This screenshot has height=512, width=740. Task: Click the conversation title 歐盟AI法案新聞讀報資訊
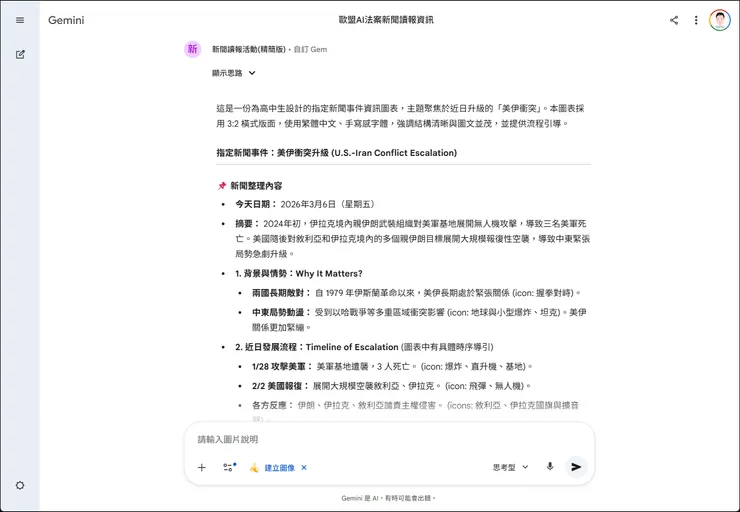386,20
